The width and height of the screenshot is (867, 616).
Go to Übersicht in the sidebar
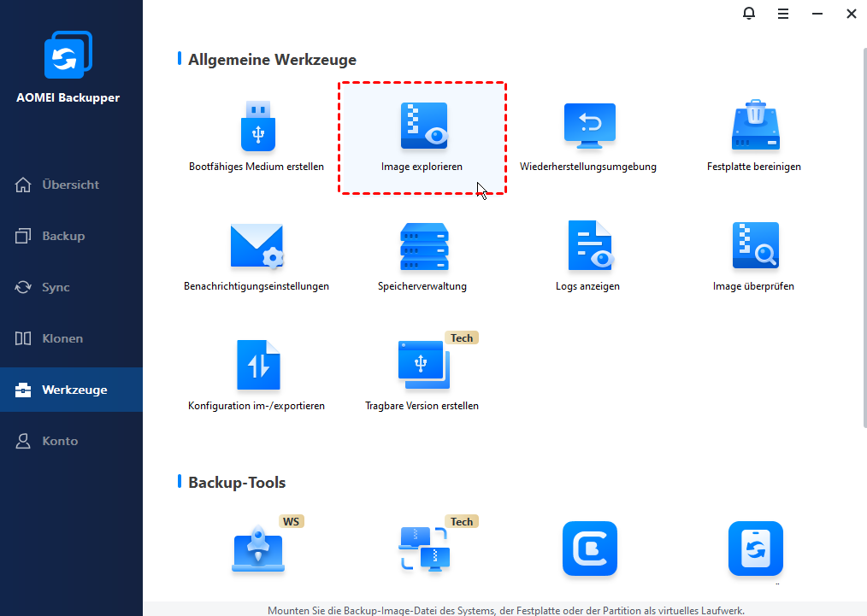pos(71,185)
